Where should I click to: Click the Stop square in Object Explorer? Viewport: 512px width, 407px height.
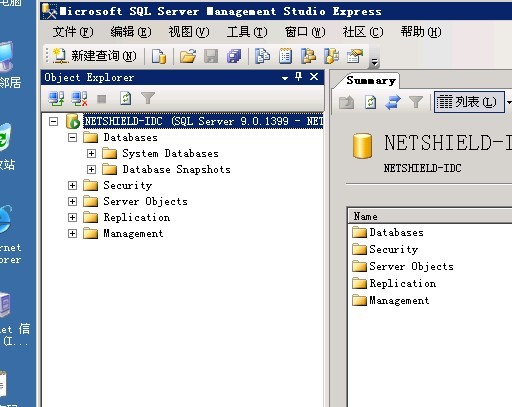(101, 99)
